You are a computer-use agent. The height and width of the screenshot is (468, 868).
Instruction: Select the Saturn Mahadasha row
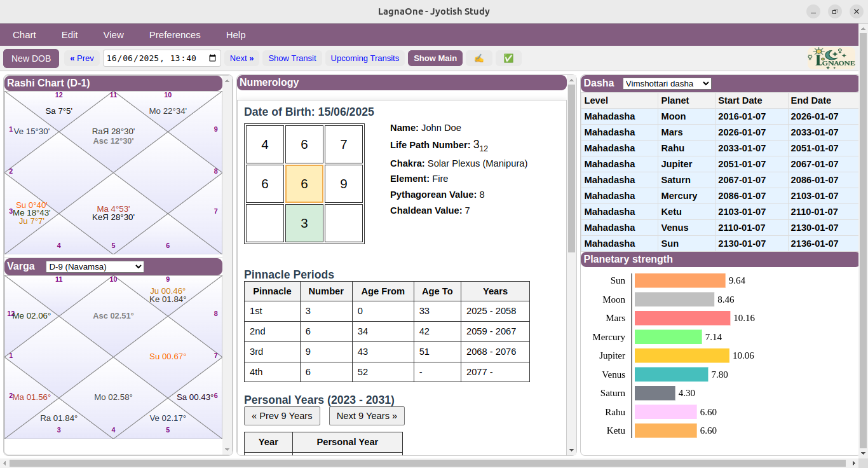720,180
